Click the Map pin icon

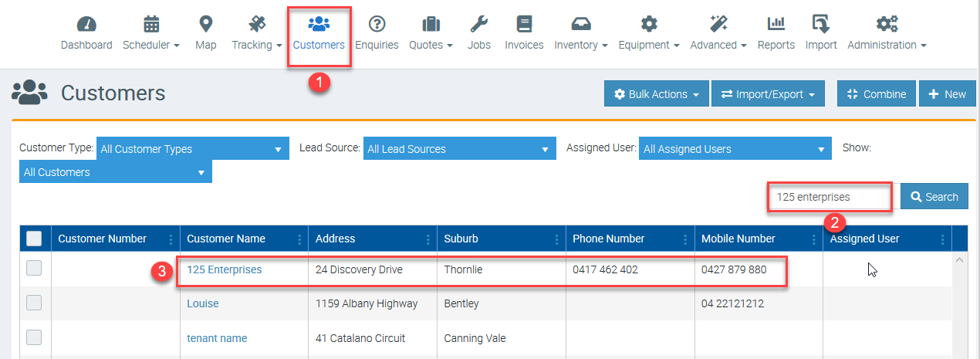206,24
